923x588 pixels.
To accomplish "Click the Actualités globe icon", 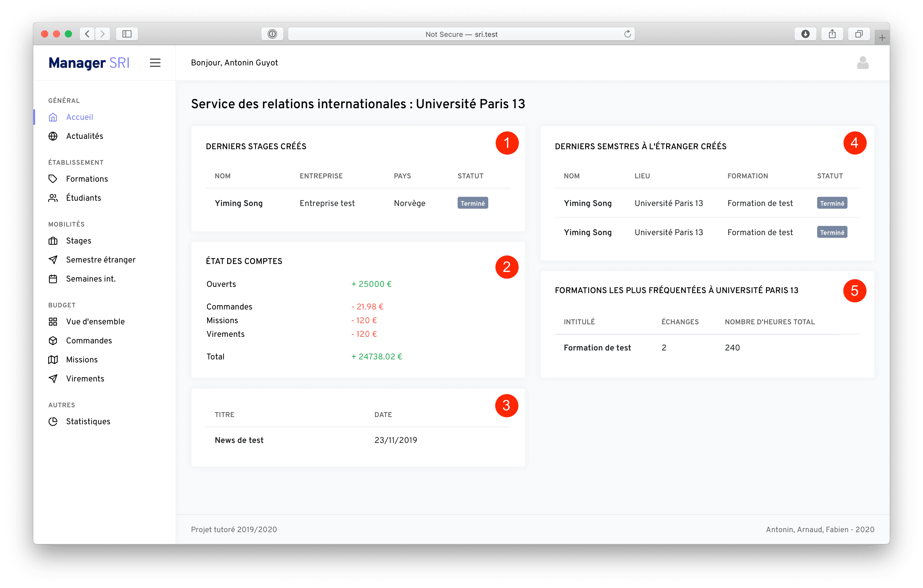I will click(53, 136).
